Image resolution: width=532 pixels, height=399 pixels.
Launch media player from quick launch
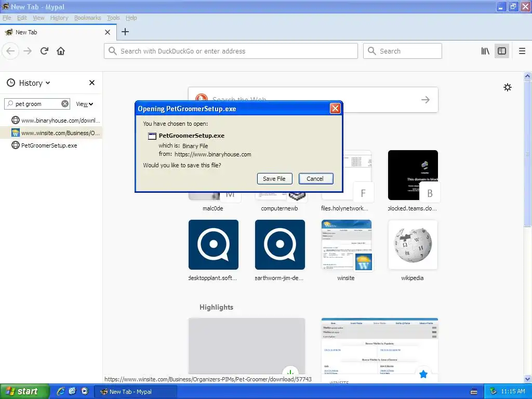pos(85,391)
